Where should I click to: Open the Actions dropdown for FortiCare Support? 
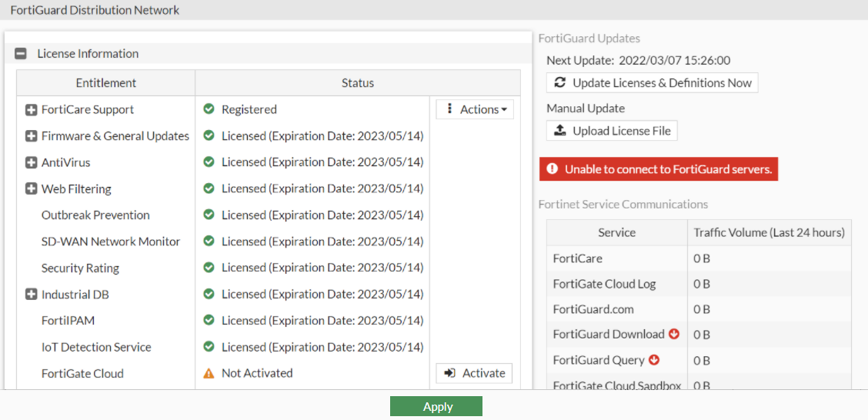coord(475,109)
